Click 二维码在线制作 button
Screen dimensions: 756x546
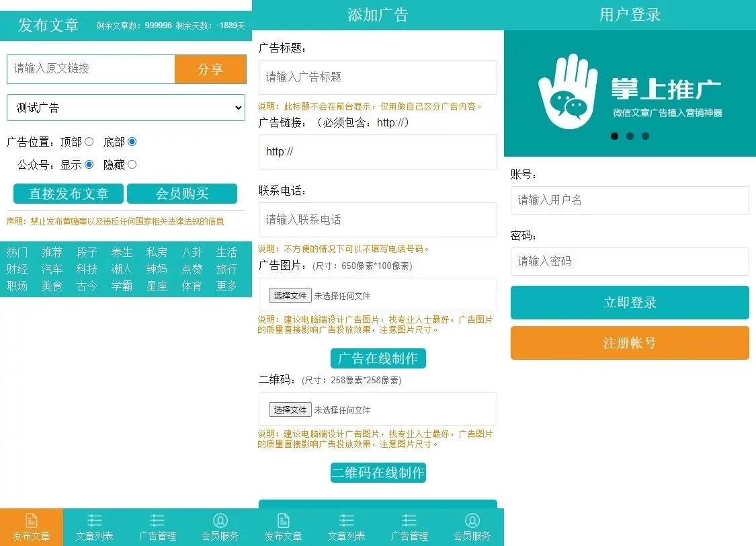[378, 473]
